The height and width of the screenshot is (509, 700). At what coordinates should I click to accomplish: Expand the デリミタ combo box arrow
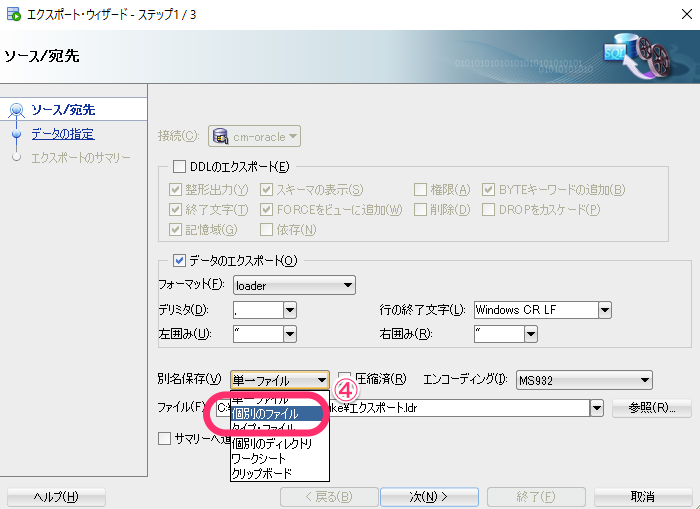(290, 310)
